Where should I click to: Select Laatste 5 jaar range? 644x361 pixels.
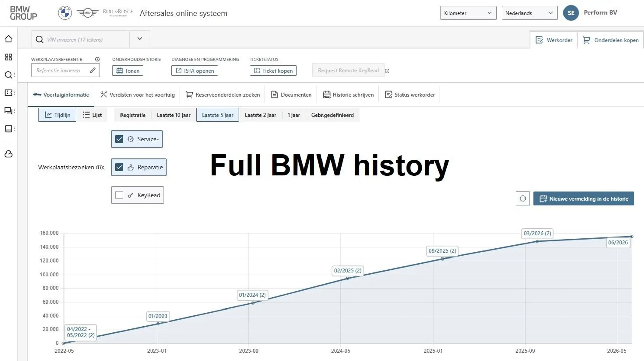(218, 115)
